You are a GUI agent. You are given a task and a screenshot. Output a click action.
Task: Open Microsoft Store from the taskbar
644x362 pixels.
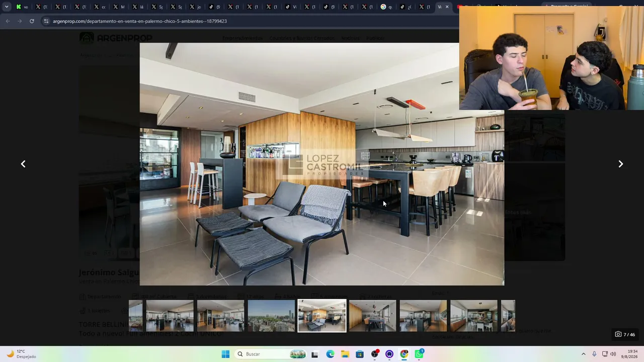(360, 354)
